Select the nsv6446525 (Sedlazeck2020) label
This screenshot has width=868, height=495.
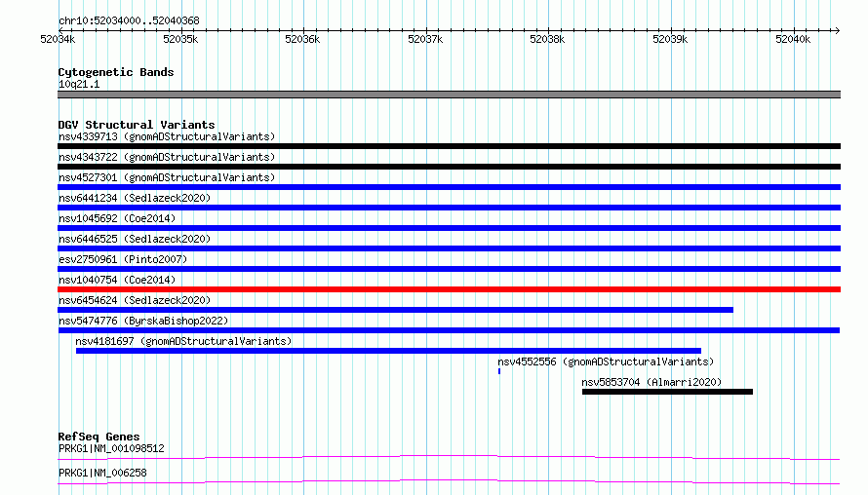click(x=135, y=239)
